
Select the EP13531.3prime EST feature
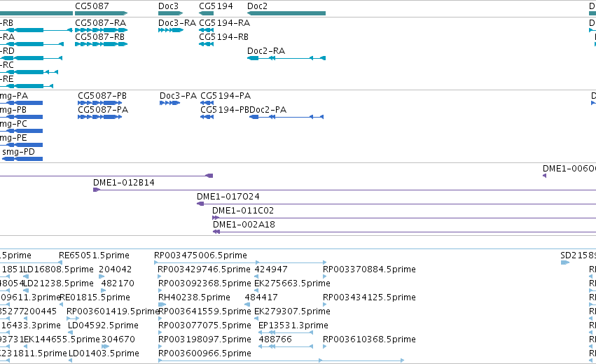(x=286, y=332)
